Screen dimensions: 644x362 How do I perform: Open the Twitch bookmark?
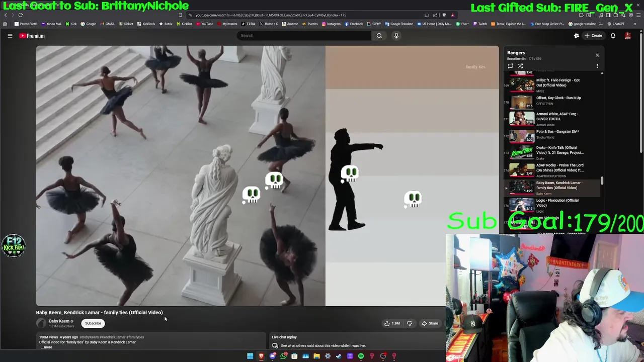(x=480, y=24)
